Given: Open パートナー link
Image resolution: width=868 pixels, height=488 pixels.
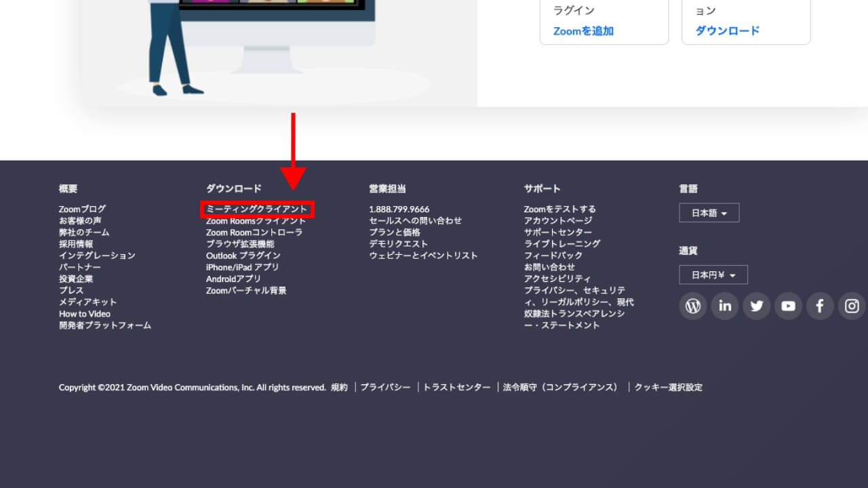Looking at the screenshot, I should tap(80, 267).
